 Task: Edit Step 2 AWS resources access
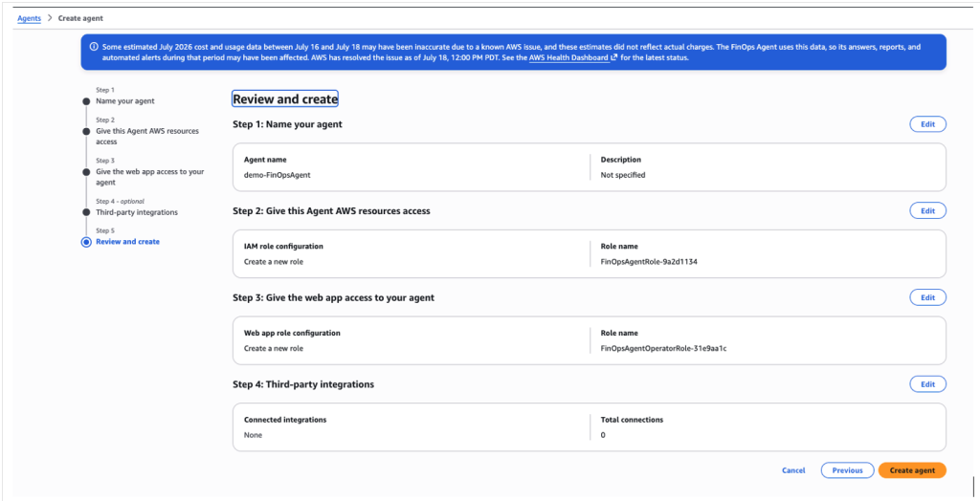pos(927,211)
